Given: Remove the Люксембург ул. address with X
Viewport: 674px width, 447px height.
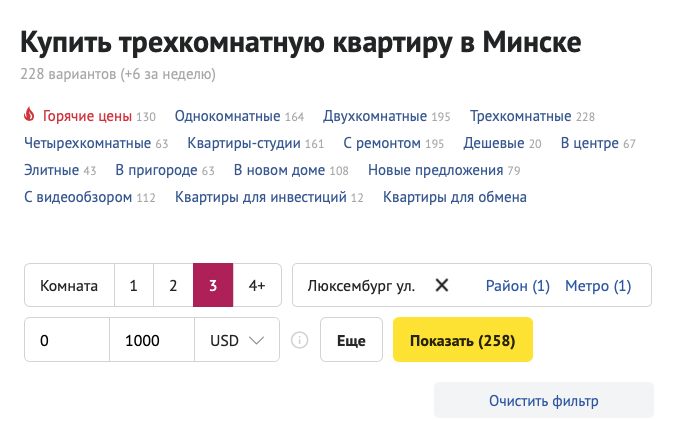Looking at the screenshot, I should pos(442,286).
